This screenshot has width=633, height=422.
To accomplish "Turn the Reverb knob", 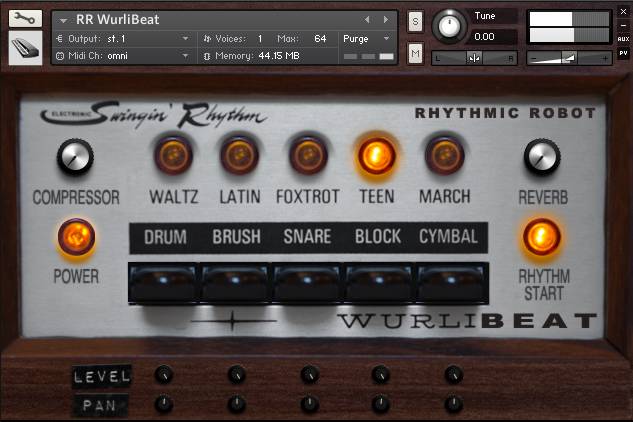I will coord(542,157).
